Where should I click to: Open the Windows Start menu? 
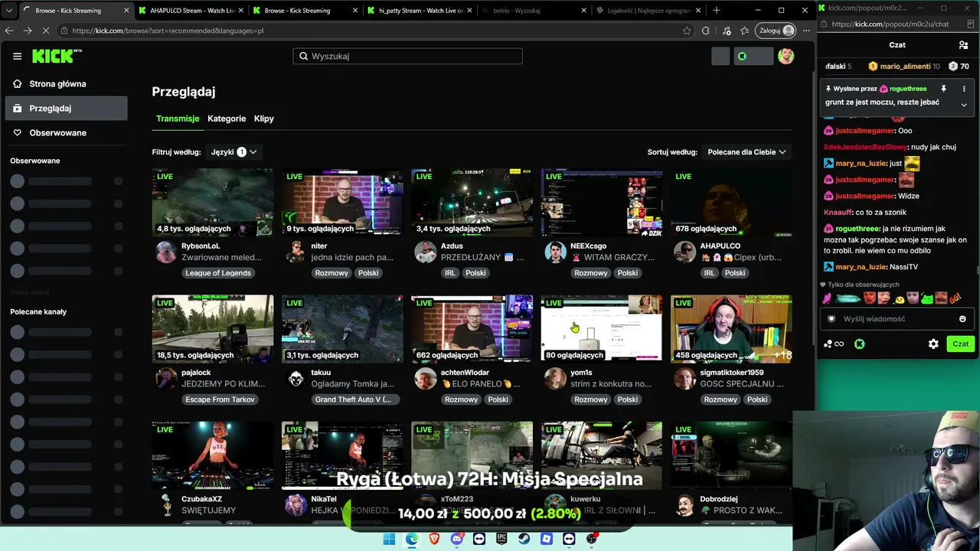point(389,539)
